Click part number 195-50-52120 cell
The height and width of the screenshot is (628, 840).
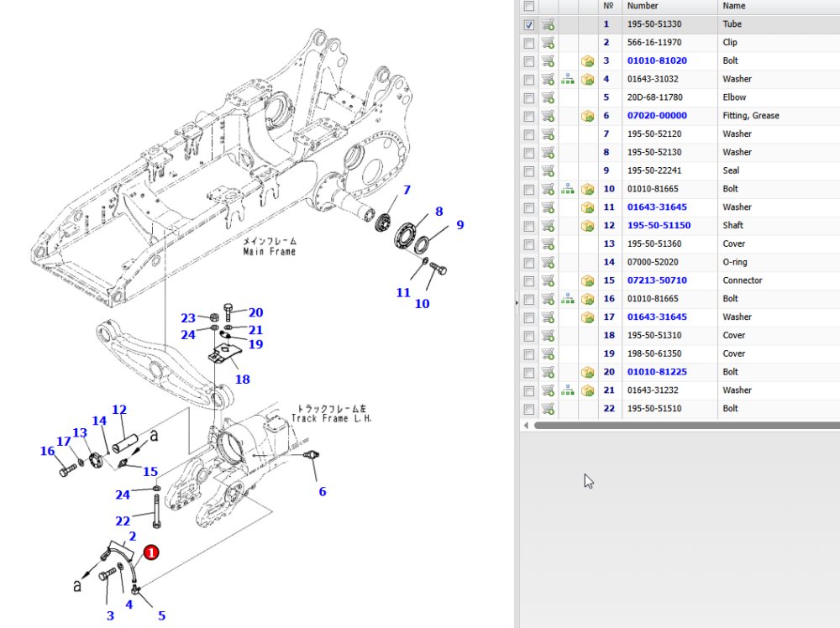[654, 133]
